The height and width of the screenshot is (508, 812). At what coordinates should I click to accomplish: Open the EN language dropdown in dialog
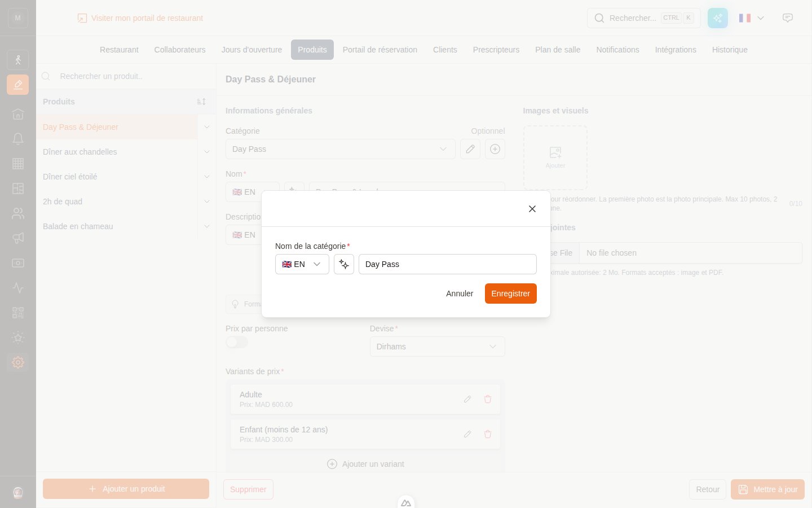coord(302,264)
